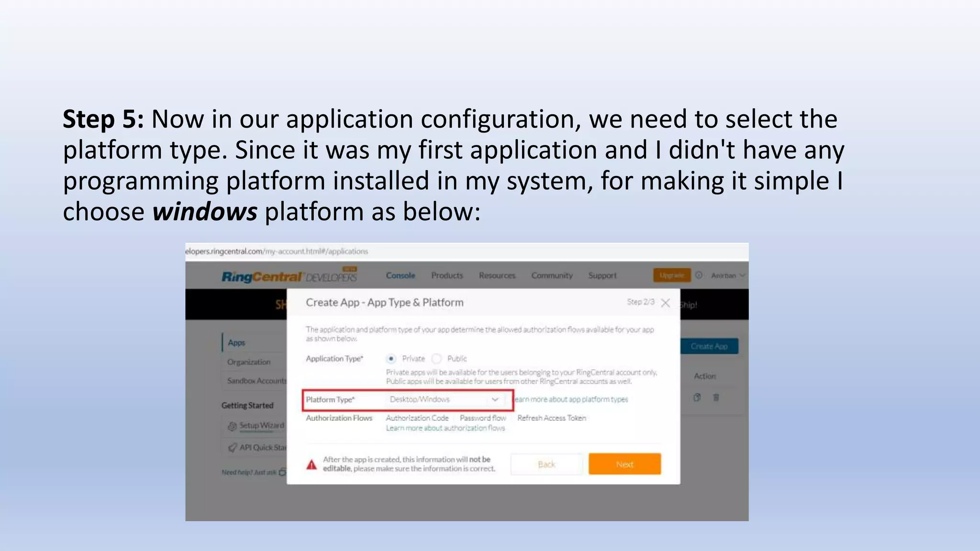Screen dimensions: 980x551
Task: Click the Create App - App Type & Platform title
Action: point(385,302)
